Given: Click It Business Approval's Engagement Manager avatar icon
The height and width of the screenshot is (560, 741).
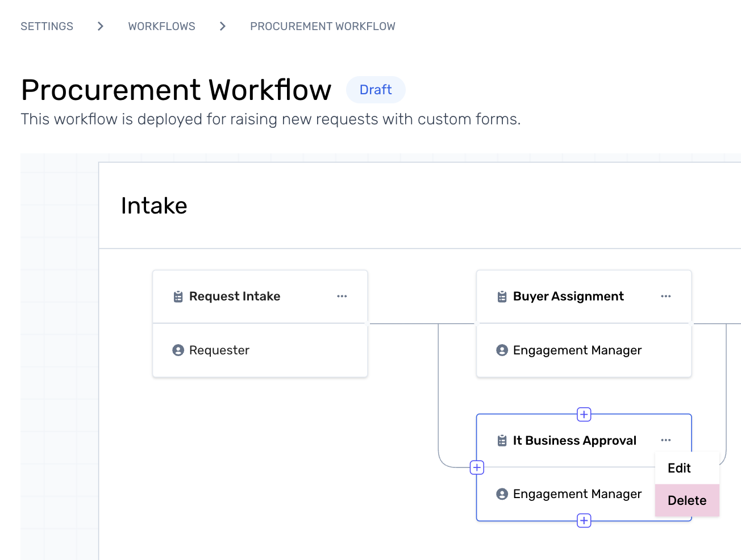Looking at the screenshot, I should pyautogui.click(x=502, y=494).
